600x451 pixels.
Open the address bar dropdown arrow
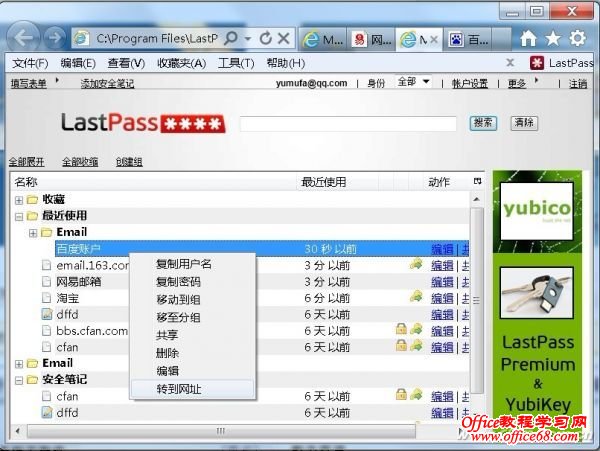(248, 38)
